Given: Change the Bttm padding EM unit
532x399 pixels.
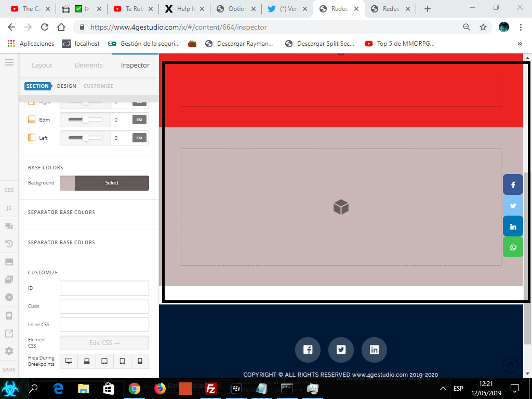Looking at the screenshot, I should [x=139, y=119].
